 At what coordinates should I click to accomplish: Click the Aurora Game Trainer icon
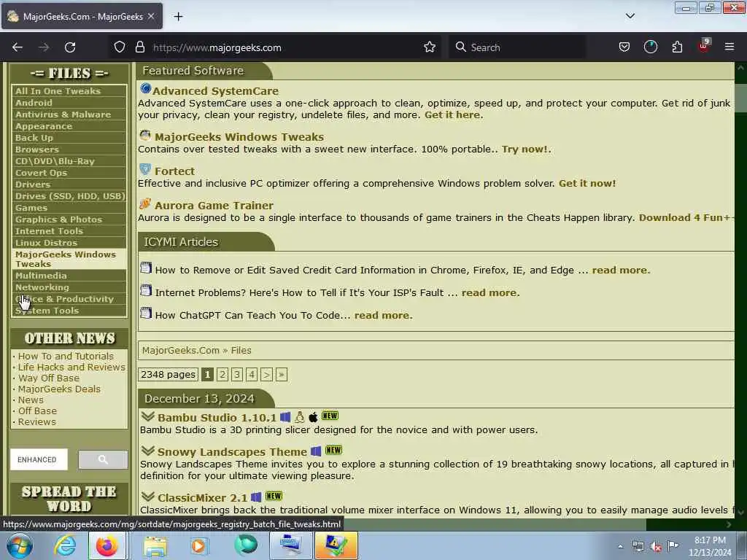pyautogui.click(x=145, y=203)
